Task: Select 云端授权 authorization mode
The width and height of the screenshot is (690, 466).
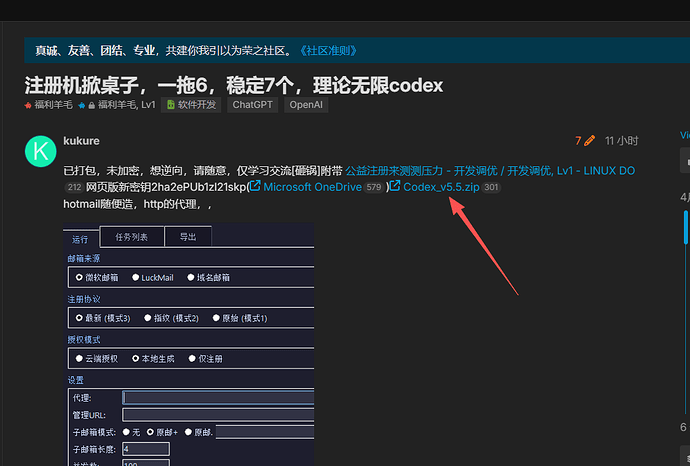Action: pyautogui.click(x=97, y=359)
